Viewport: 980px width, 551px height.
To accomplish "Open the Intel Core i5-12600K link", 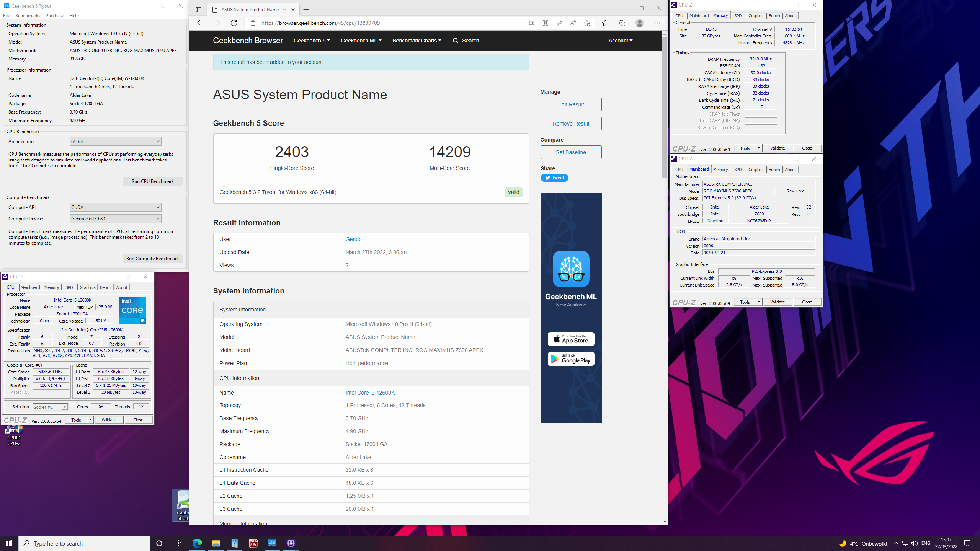I will (370, 393).
